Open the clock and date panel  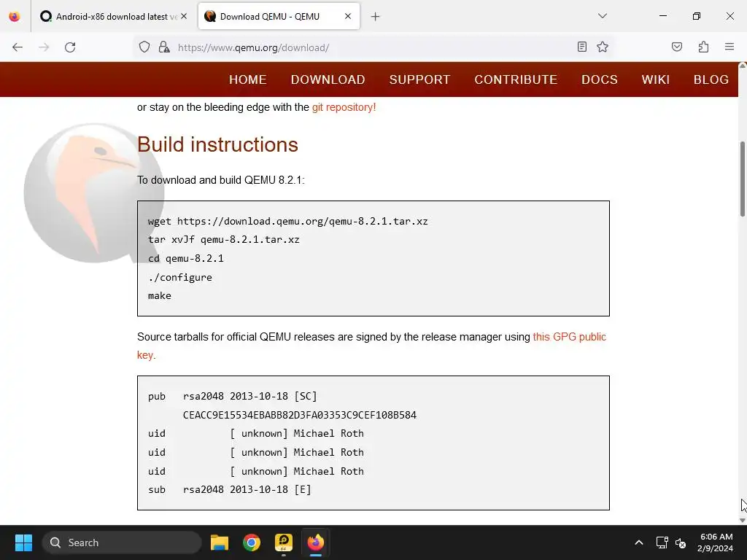(716, 542)
